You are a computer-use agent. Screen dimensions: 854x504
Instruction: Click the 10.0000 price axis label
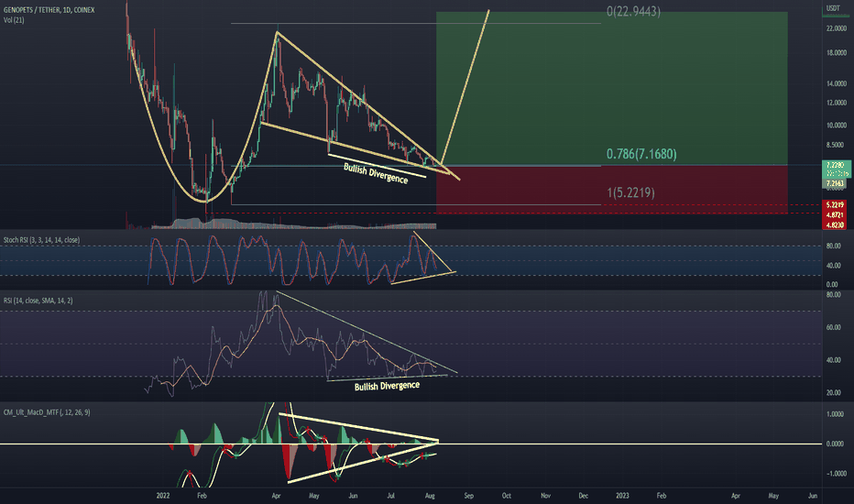[x=836, y=126]
